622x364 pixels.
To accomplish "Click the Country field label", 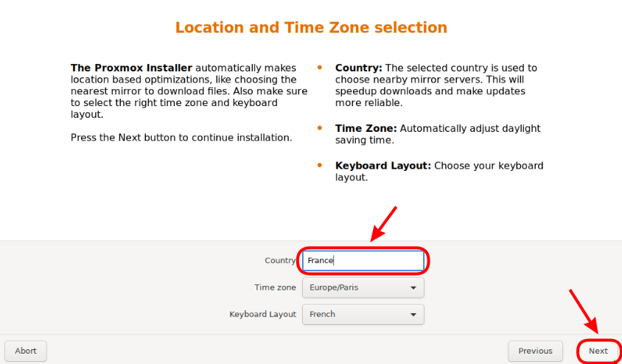I will tap(280, 261).
